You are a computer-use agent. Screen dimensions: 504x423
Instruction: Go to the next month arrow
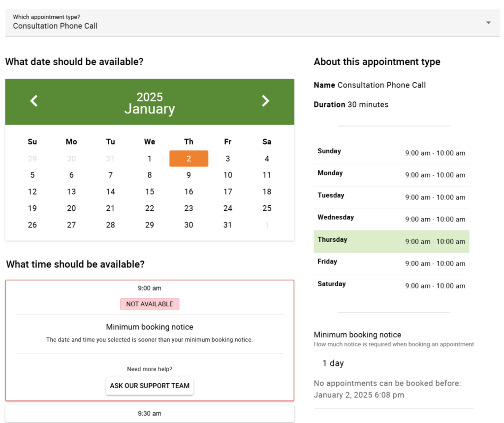pos(265,101)
